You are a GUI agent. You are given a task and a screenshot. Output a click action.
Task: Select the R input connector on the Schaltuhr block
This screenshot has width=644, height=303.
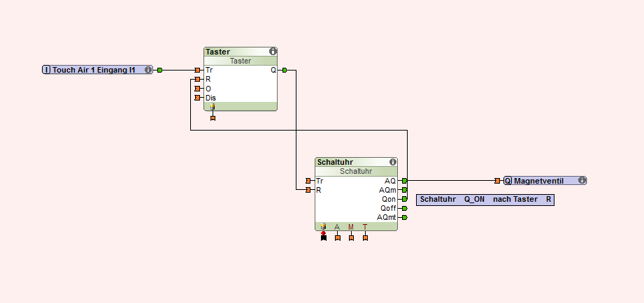(308, 190)
